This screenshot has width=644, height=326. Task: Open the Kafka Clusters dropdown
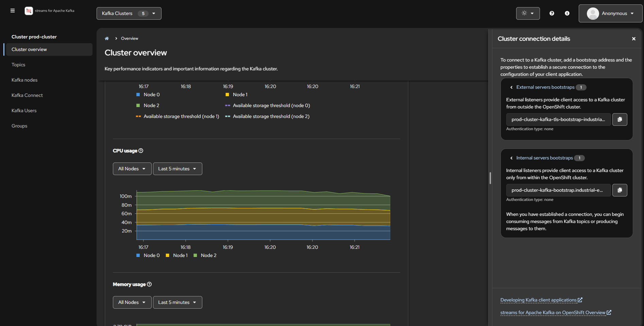pyautogui.click(x=129, y=13)
